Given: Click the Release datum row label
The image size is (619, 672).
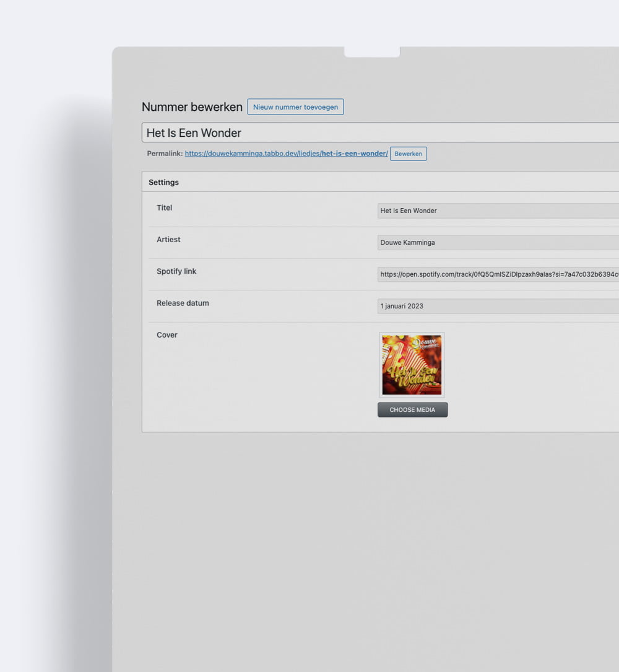Looking at the screenshot, I should click(x=183, y=303).
